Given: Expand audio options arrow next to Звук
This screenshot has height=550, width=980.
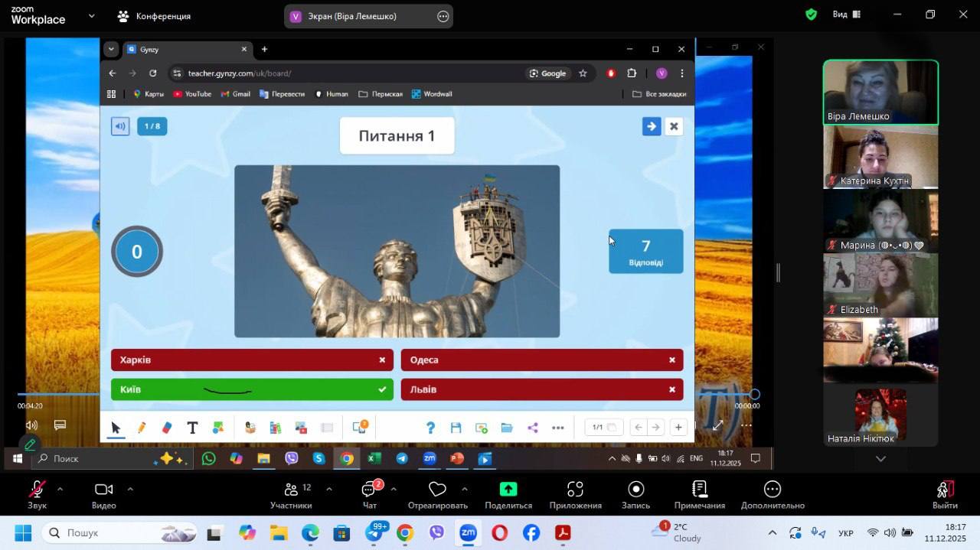Looking at the screenshot, I should [60, 489].
